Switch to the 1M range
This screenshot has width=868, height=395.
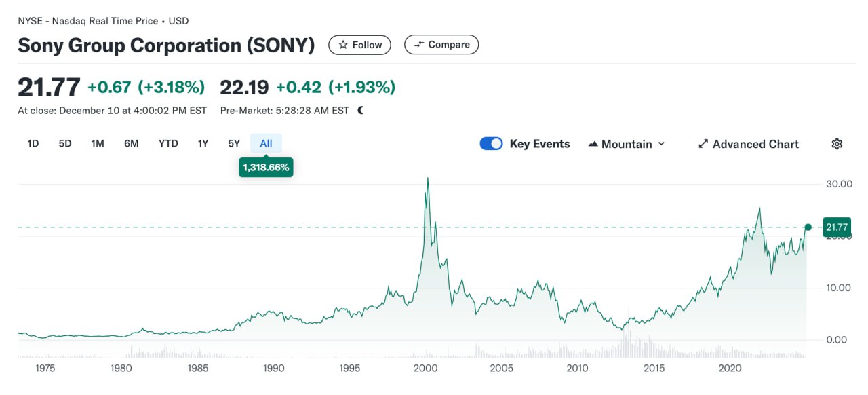[x=98, y=143]
